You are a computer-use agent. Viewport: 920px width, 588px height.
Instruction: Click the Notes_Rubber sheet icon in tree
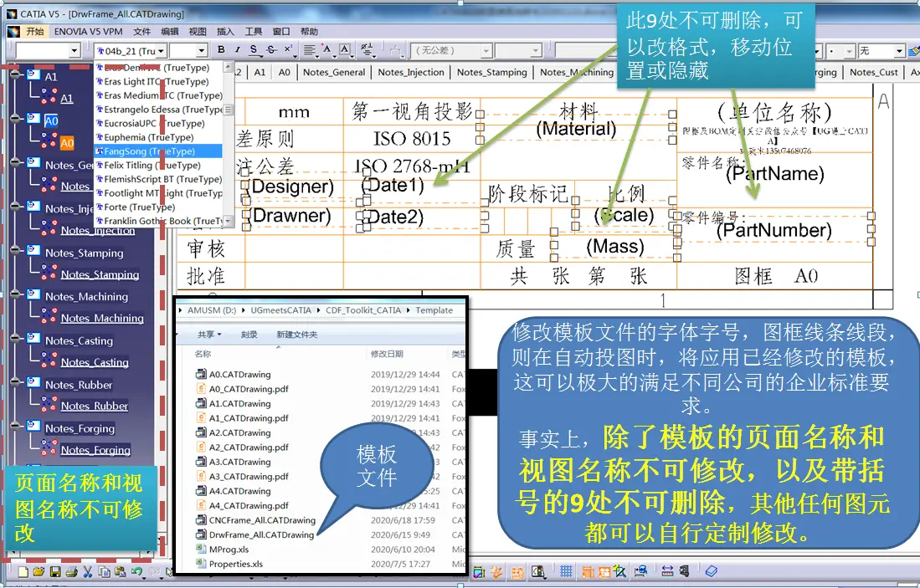(x=33, y=383)
